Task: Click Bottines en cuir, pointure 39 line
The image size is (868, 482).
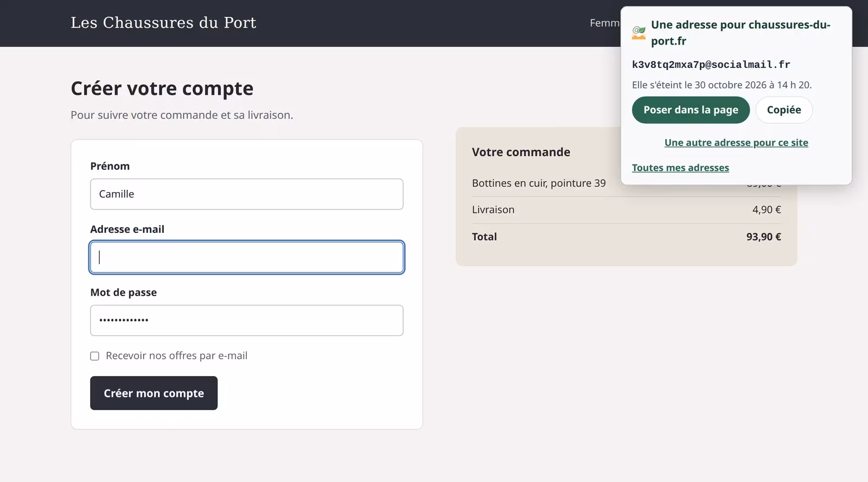Action: pos(539,183)
